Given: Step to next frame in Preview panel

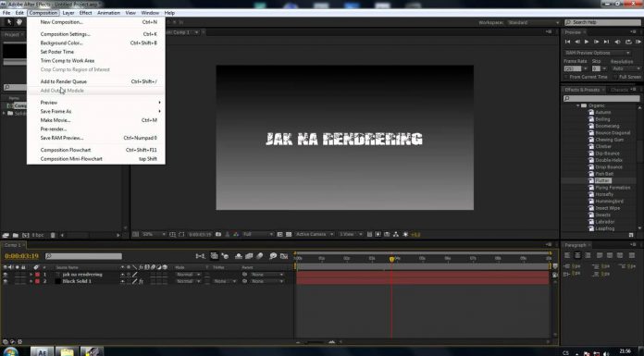Looking at the screenshot, I should (597, 42).
